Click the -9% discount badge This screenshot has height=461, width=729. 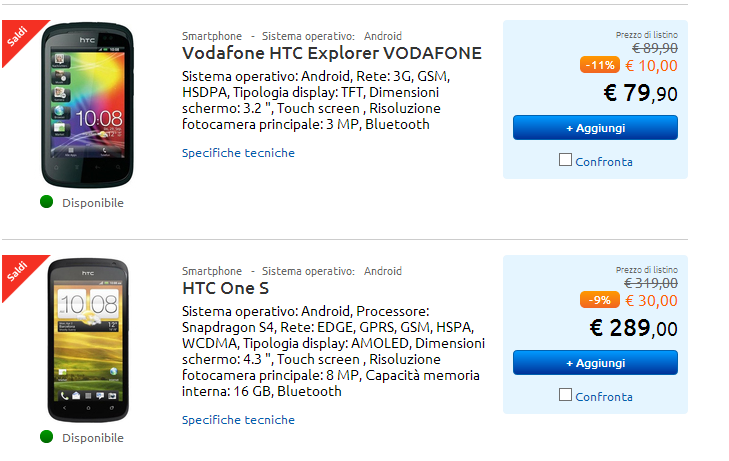click(600, 300)
